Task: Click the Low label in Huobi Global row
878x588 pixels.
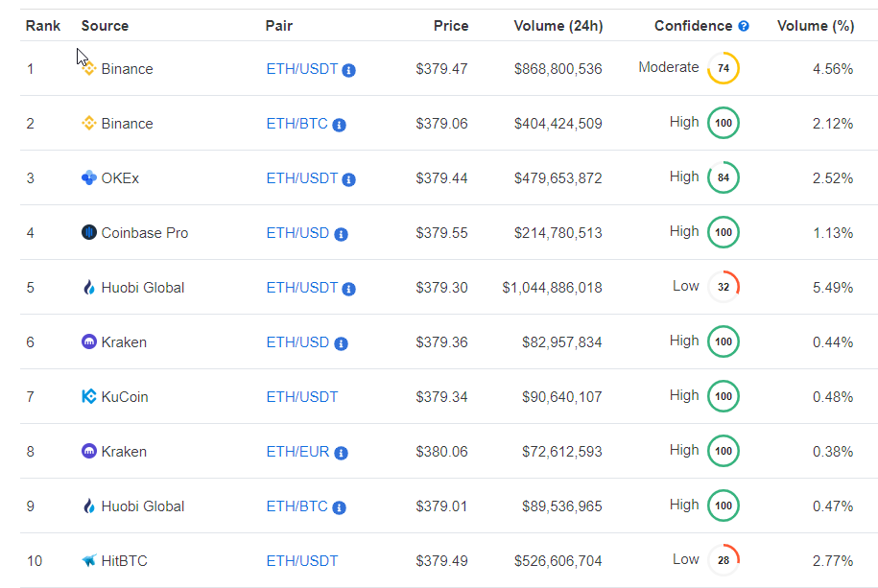Action: (x=686, y=286)
